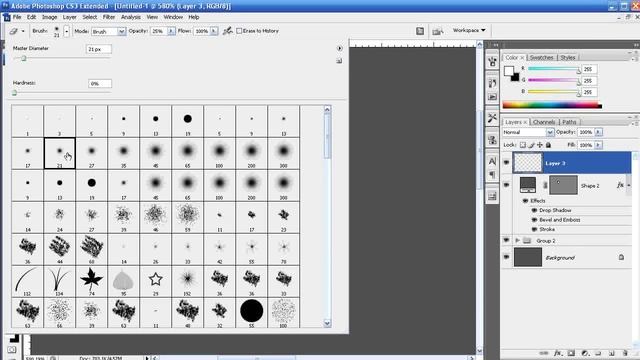Click the R slider handle in Color panel
The height and width of the screenshot is (360, 640).
pos(578,71)
